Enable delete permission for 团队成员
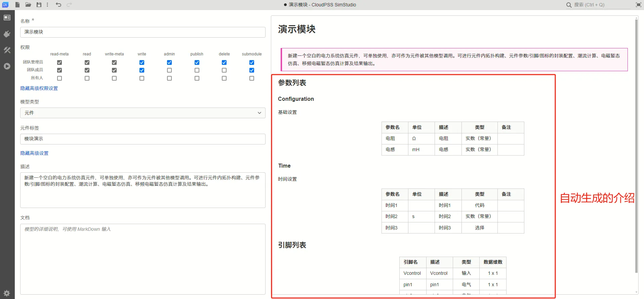Image resolution: width=644 pixels, height=299 pixels. (x=224, y=70)
